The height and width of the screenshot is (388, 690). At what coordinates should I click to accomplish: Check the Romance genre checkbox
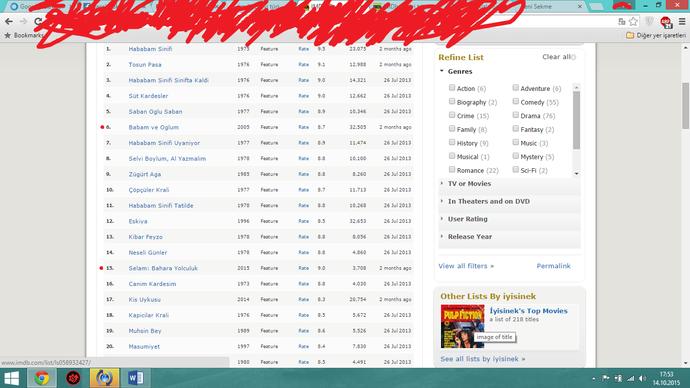coord(452,169)
